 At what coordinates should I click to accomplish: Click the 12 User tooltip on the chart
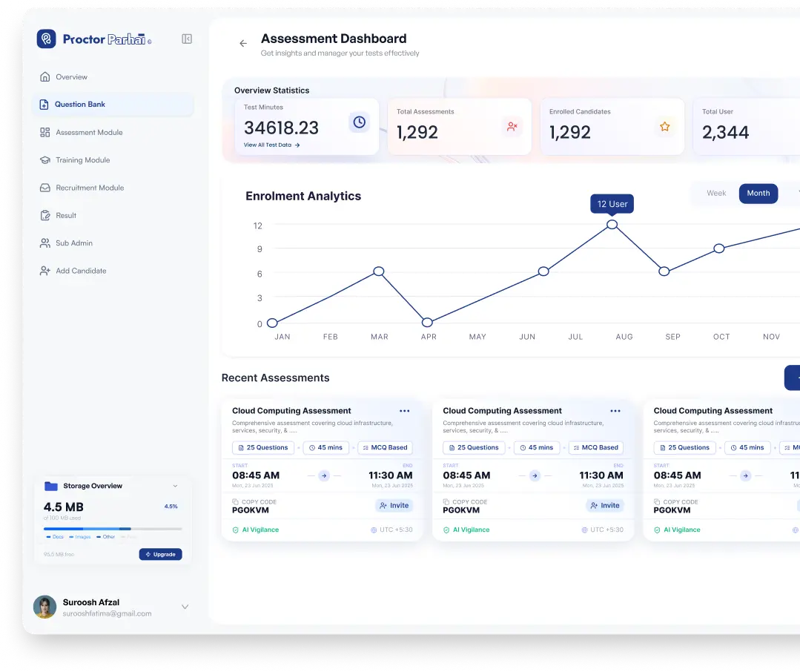click(612, 204)
